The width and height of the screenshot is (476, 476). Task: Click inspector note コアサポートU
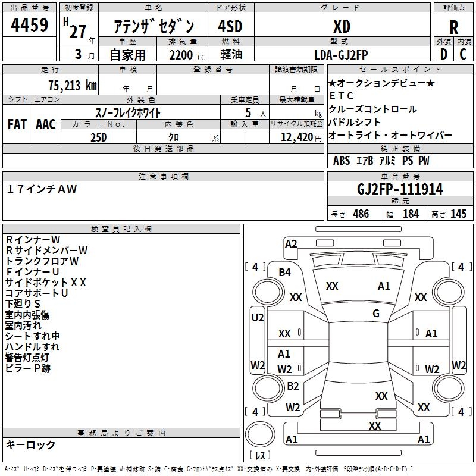tap(36, 293)
